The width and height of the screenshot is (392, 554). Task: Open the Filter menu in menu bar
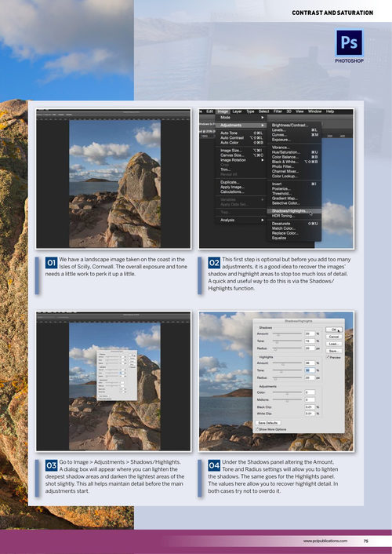click(278, 111)
